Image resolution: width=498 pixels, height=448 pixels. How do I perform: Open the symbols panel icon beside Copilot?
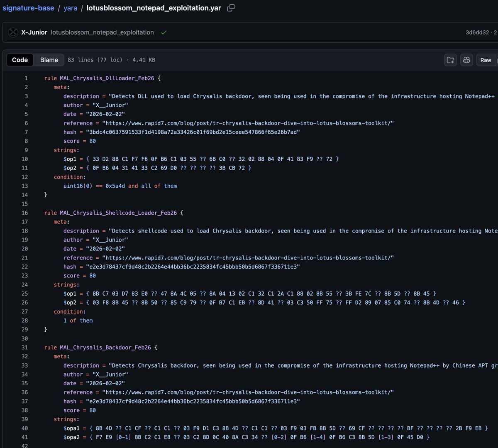tap(450, 60)
